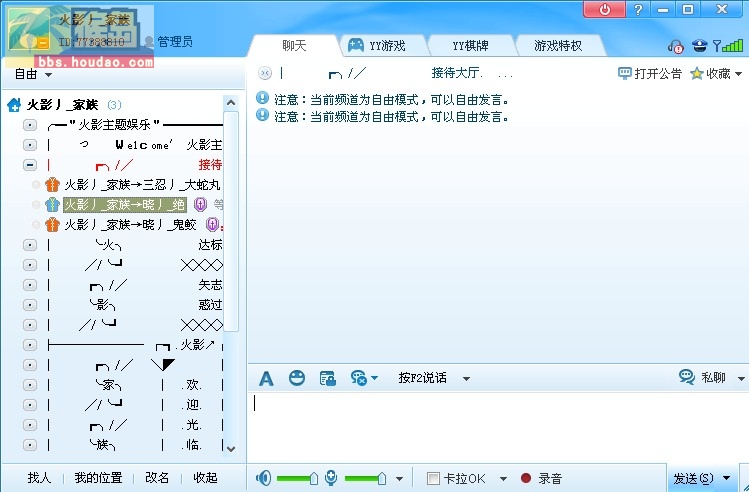
Task: Open the emoticon smiley picker
Action: [297, 378]
